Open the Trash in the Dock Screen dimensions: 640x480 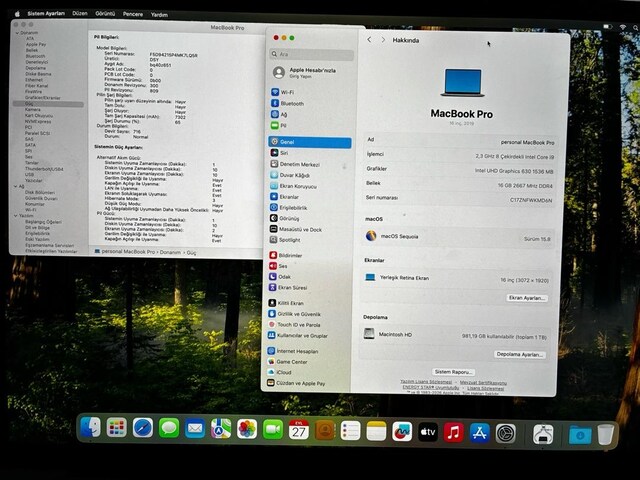[605, 435]
